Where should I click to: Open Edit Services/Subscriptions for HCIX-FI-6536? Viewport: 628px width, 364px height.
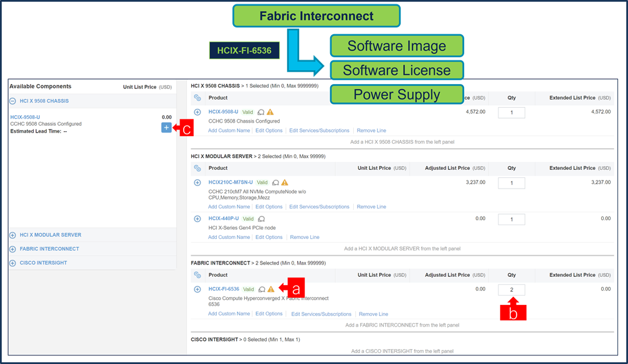tap(321, 314)
